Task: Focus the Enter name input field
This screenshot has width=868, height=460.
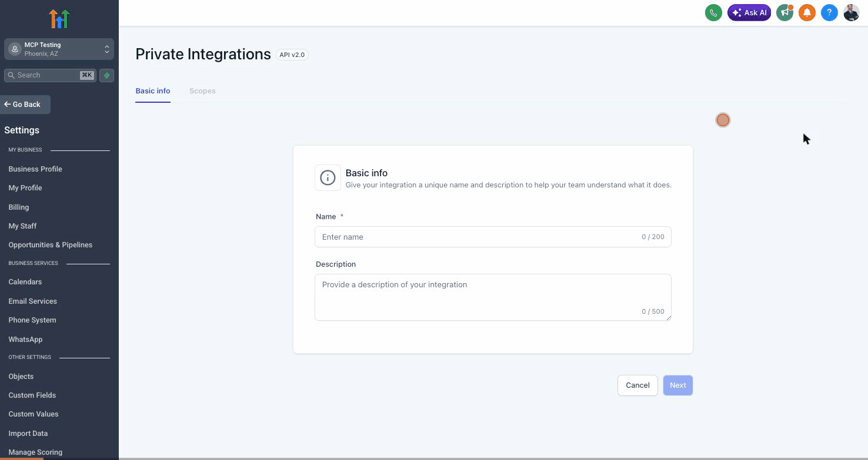Action: 493,237
